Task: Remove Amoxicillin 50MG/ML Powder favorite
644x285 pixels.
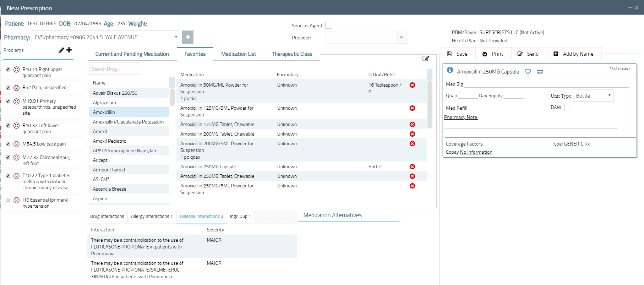Action: (x=412, y=85)
